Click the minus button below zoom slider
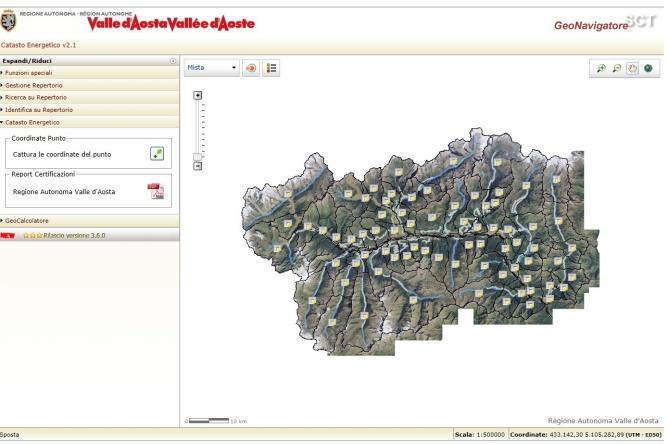668x444 pixels. [x=198, y=166]
